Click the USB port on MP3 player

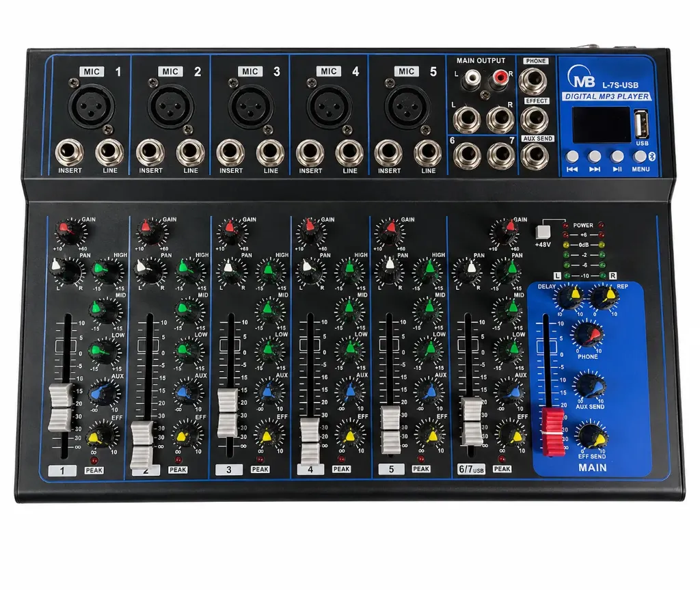pos(641,124)
